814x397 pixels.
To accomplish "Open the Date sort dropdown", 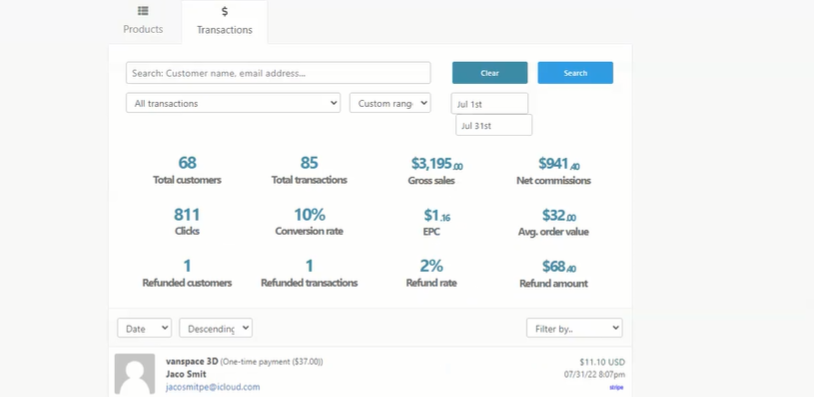I will pos(144,328).
